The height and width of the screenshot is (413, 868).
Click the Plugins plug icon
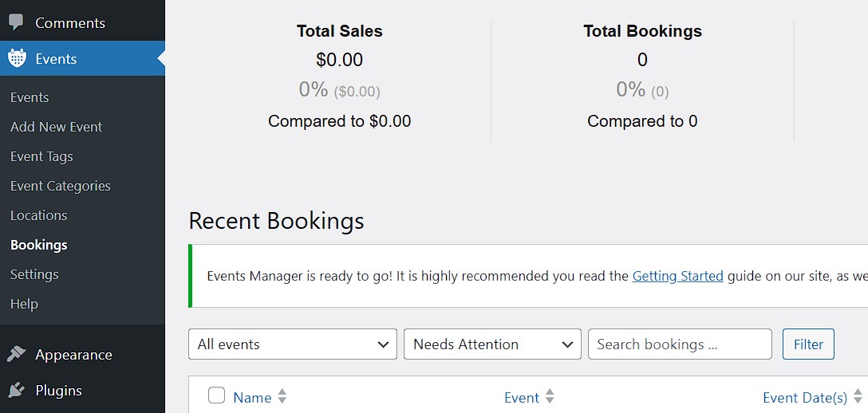click(x=17, y=390)
